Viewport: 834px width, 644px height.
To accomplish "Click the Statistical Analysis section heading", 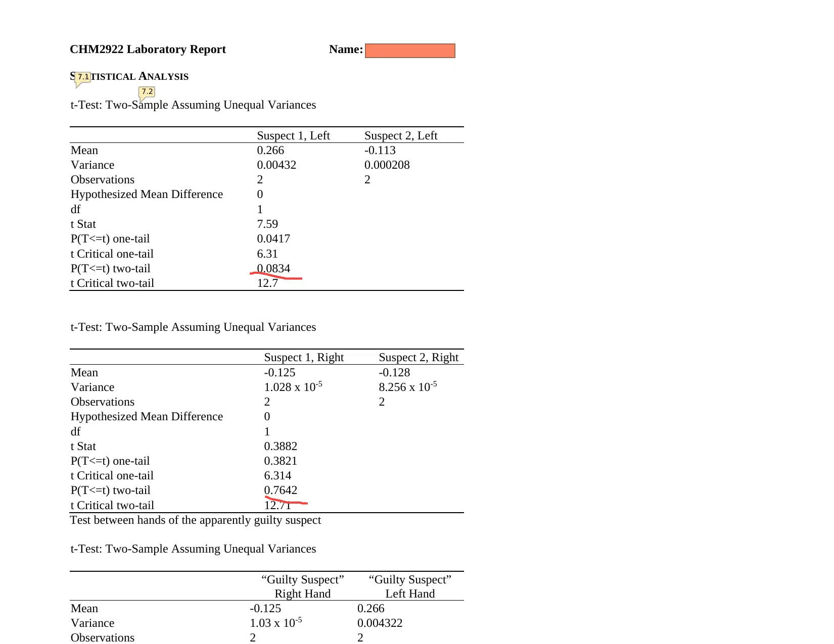I will coord(129,76).
